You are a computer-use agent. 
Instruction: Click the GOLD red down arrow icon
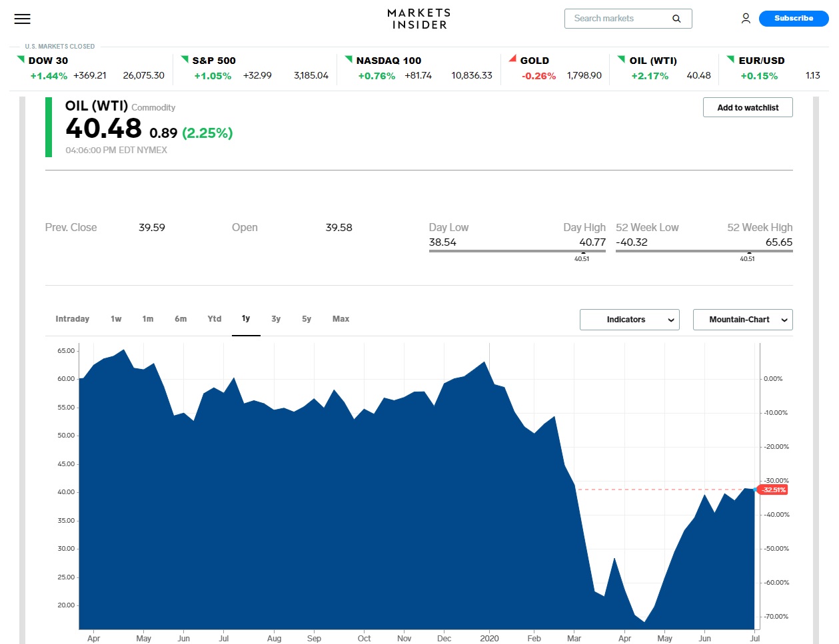[x=512, y=59]
